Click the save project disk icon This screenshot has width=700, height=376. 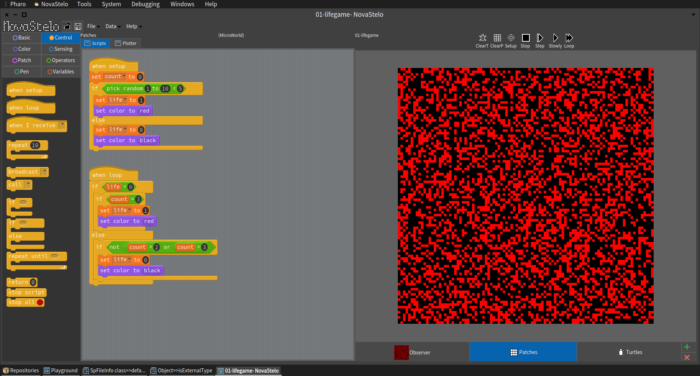click(x=78, y=26)
